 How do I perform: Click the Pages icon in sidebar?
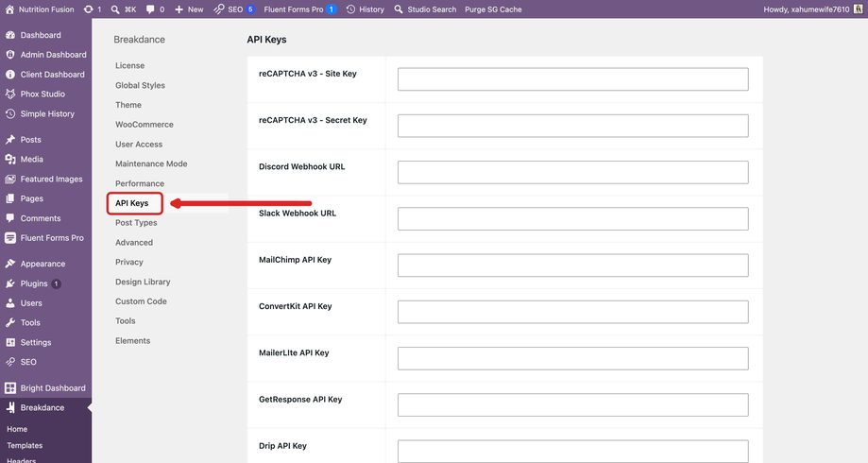coord(10,198)
